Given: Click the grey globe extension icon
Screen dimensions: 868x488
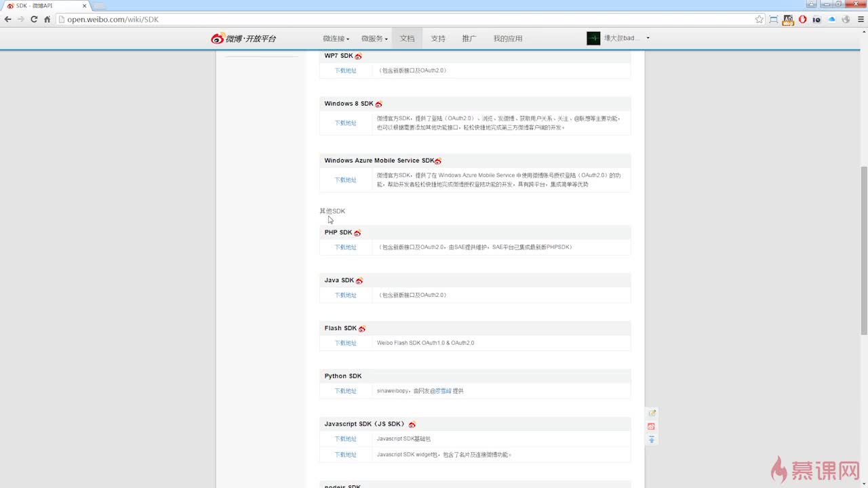Looking at the screenshot, I should [x=846, y=20].
